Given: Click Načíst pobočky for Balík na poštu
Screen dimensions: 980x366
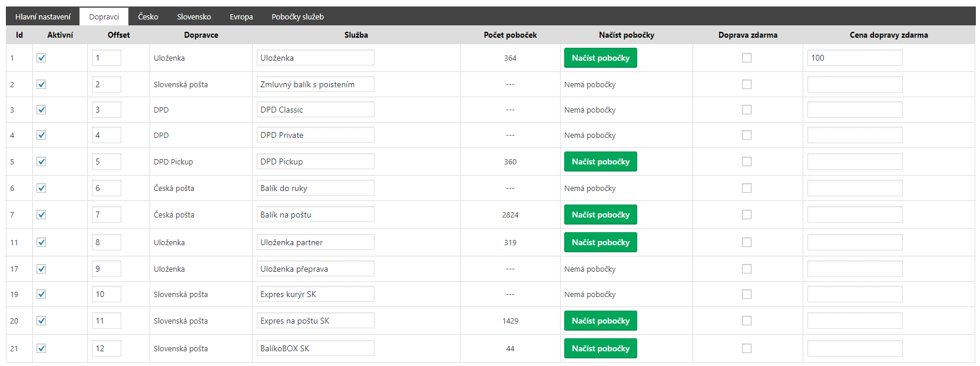Looking at the screenshot, I should (601, 215).
